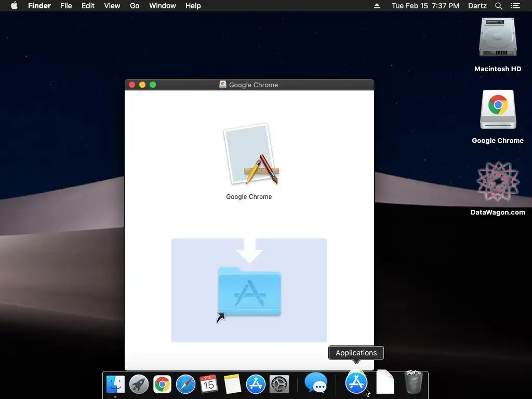Screen dimensions: 532x399
Task: Open the View menu
Action: click(112, 6)
